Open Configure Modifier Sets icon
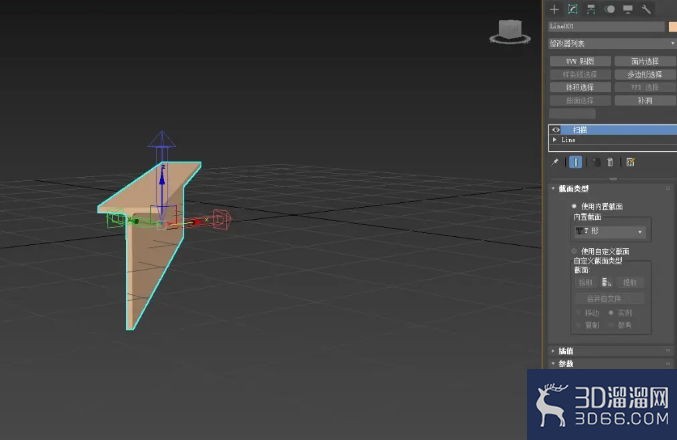This screenshot has height=440, width=677. (630, 162)
